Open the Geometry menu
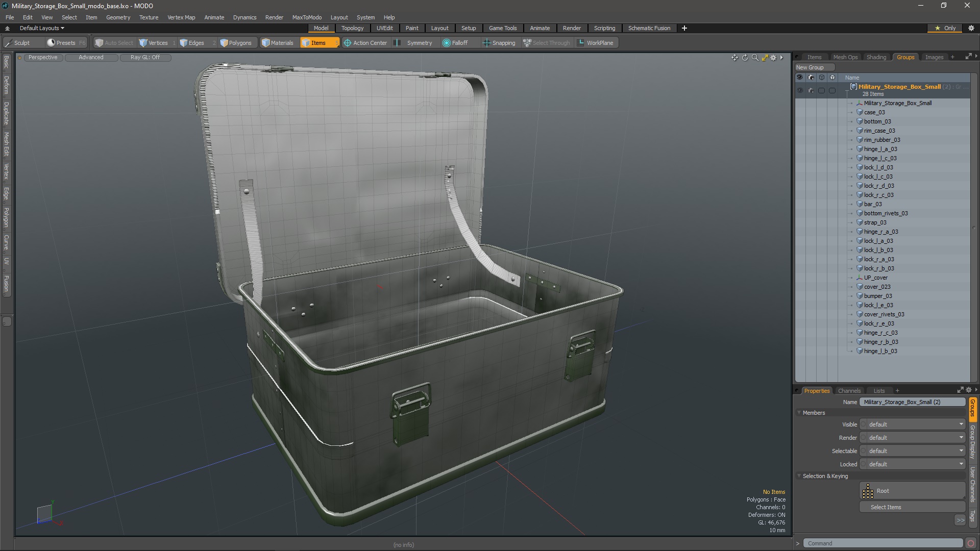The width and height of the screenshot is (980, 551). (x=118, y=17)
